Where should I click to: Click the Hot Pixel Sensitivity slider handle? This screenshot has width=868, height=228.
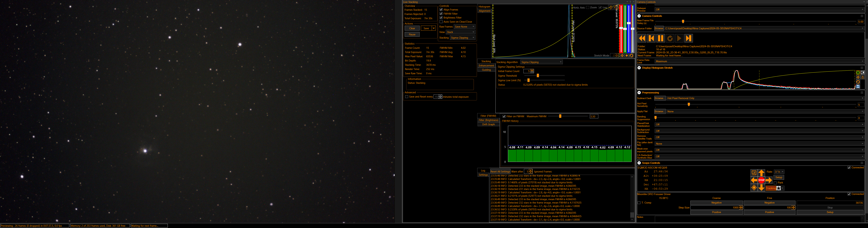[x=689, y=104]
